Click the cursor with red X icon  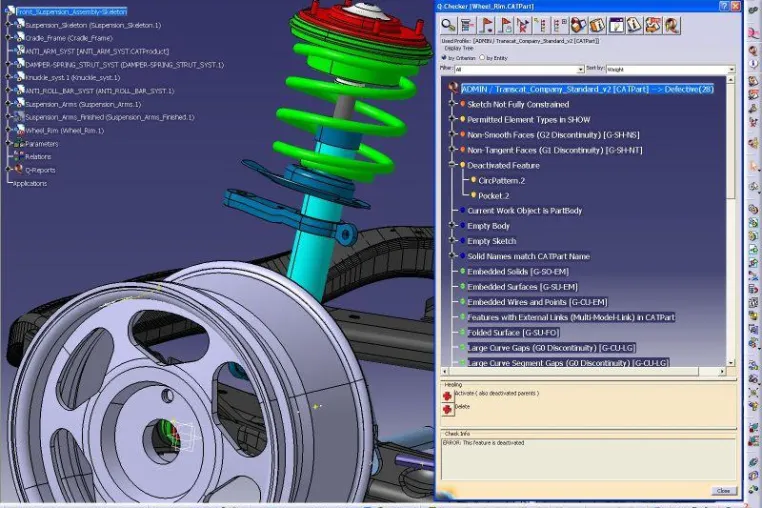click(523, 25)
